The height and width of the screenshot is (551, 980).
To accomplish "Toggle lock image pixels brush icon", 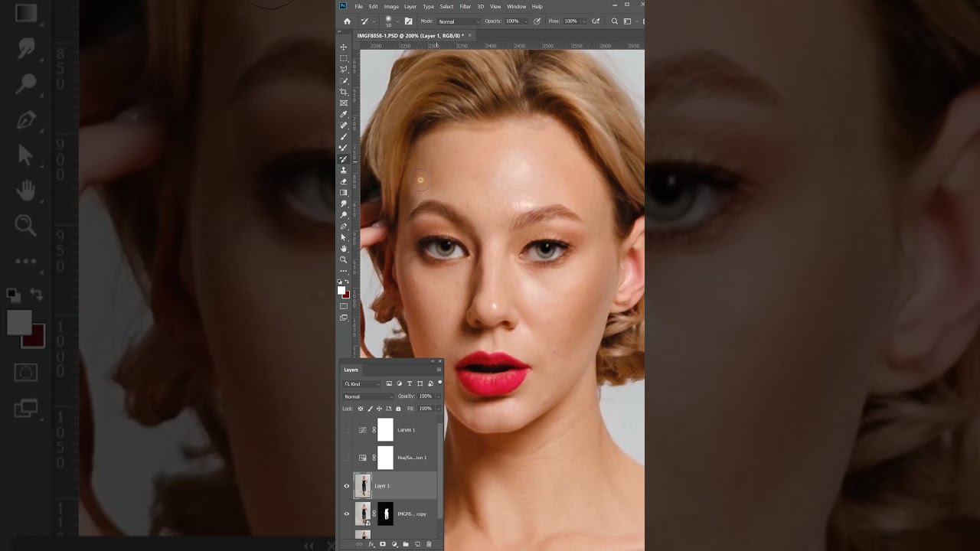I will click(370, 409).
